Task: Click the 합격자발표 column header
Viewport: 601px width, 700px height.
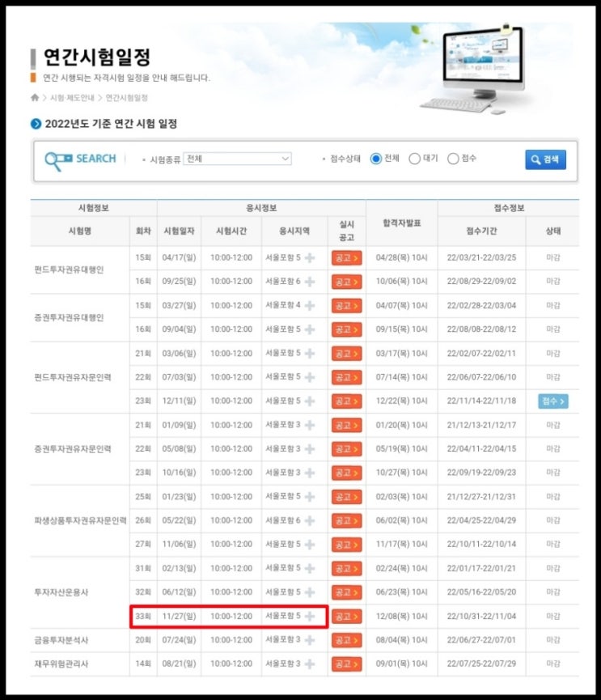Action: tap(401, 223)
